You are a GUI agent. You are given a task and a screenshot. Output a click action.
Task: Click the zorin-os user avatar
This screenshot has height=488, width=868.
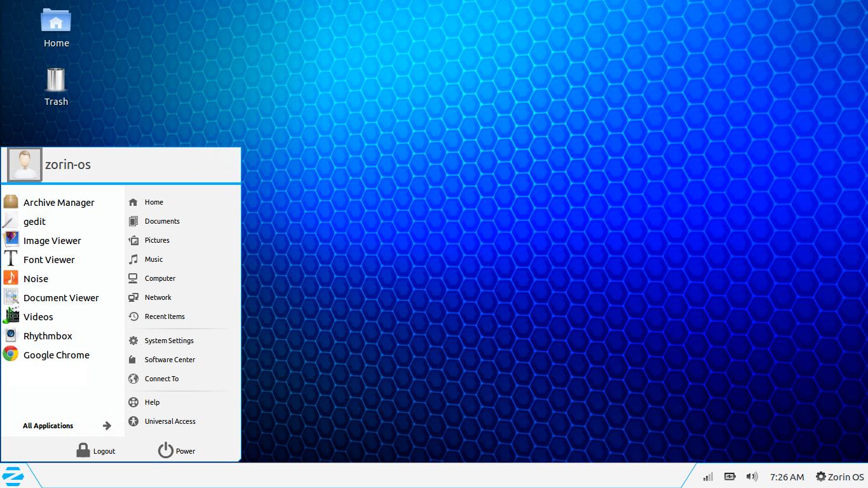25,165
